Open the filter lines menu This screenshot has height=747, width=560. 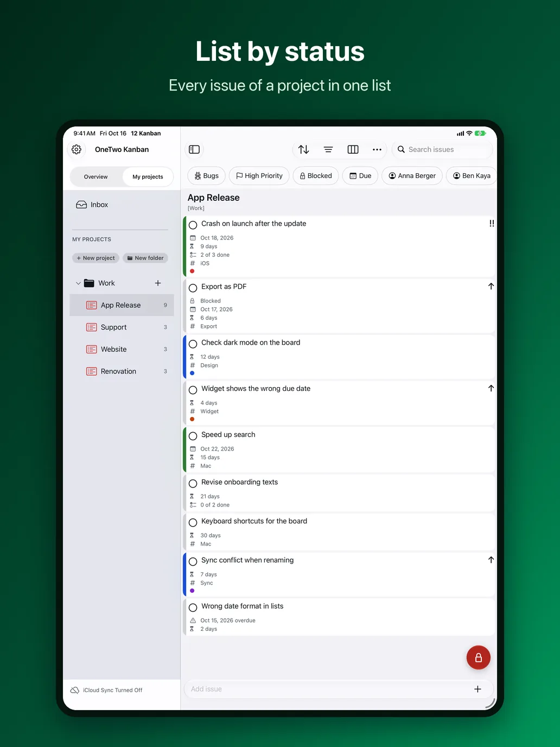pos(328,149)
